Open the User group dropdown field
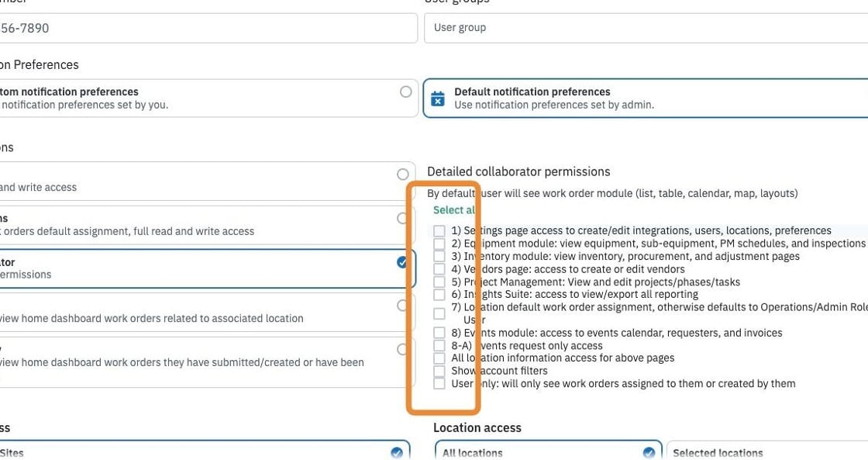 coord(646,28)
